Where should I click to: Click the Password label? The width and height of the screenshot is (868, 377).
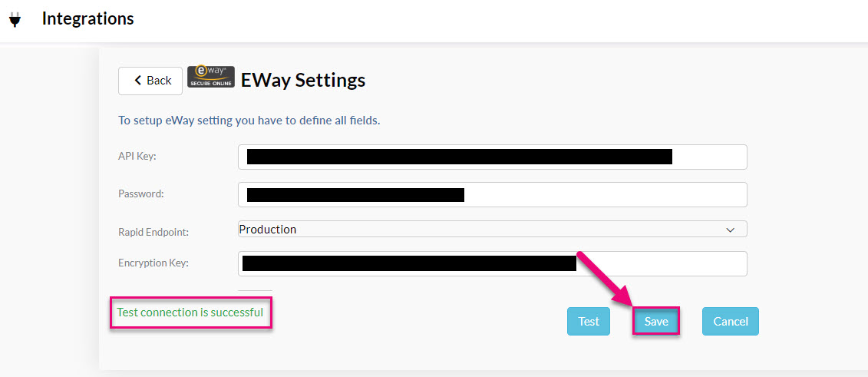tap(141, 193)
